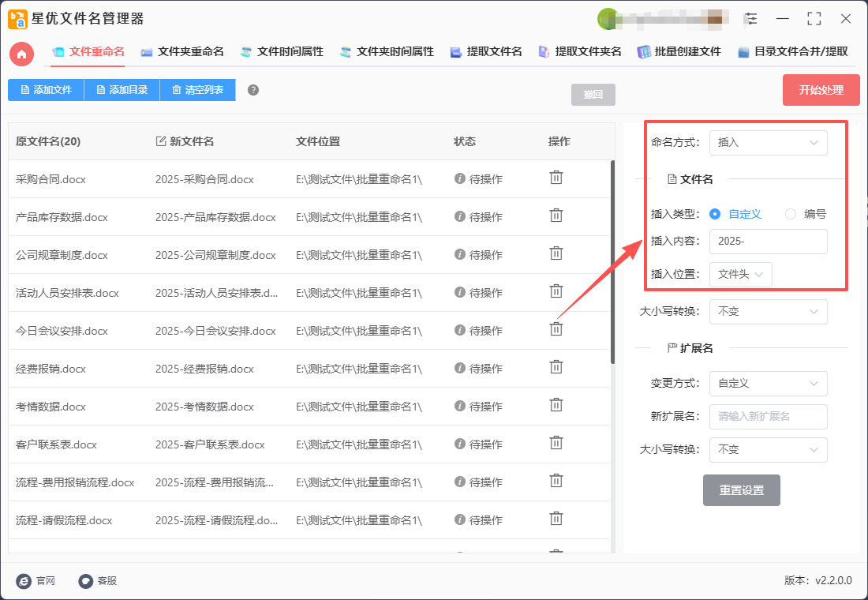Expand the 命名方式 dropdown
Screen dimensions: 868x600
click(768, 143)
